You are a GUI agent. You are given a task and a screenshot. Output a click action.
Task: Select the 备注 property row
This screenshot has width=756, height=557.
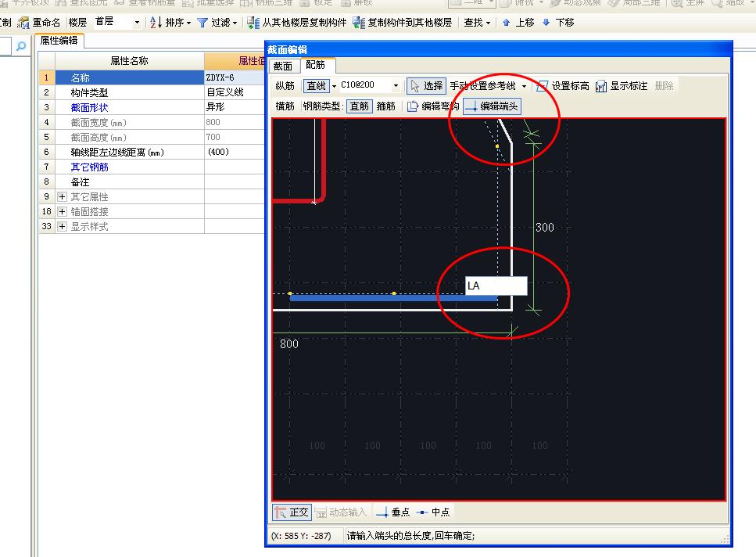pyautogui.click(x=130, y=181)
